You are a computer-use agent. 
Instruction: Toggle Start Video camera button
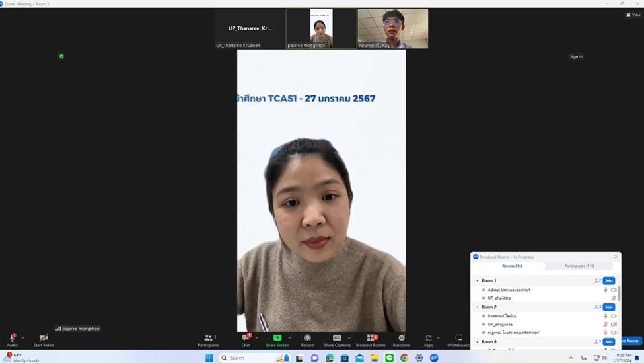[44, 338]
